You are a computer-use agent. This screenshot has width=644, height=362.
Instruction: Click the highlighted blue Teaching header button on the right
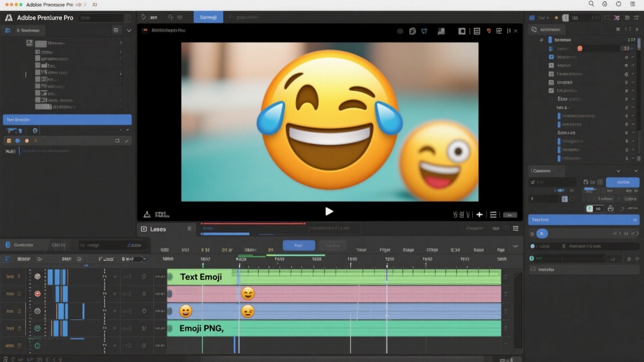[583, 219]
